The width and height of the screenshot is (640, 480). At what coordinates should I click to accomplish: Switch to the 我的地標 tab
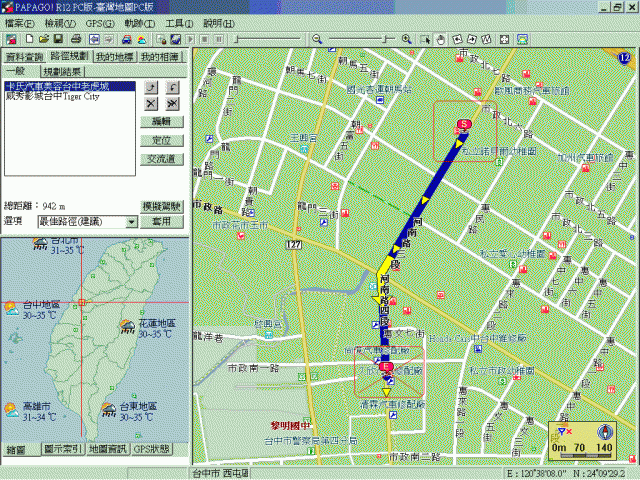click(115, 57)
